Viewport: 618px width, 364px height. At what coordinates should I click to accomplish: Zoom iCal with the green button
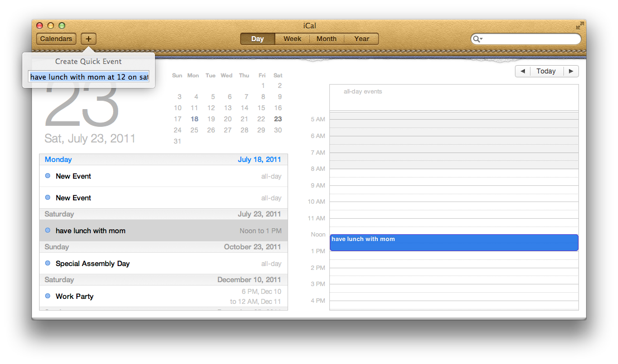click(62, 26)
